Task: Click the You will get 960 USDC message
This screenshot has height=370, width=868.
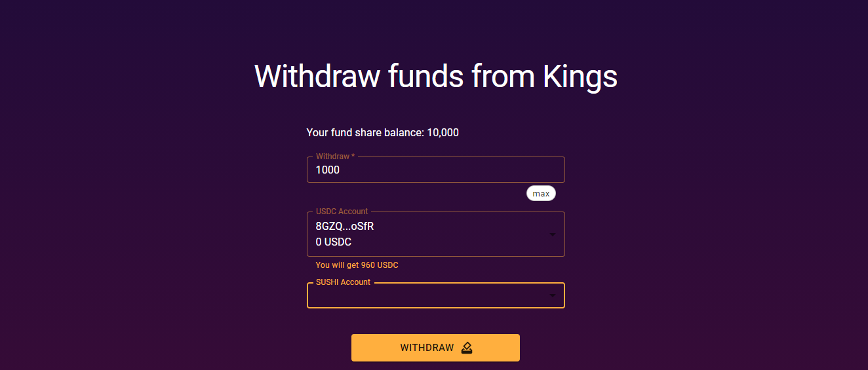Action: pos(357,265)
